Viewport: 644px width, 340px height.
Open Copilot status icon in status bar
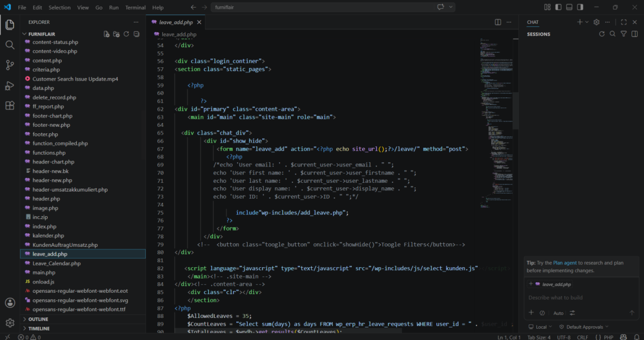tap(623, 337)
